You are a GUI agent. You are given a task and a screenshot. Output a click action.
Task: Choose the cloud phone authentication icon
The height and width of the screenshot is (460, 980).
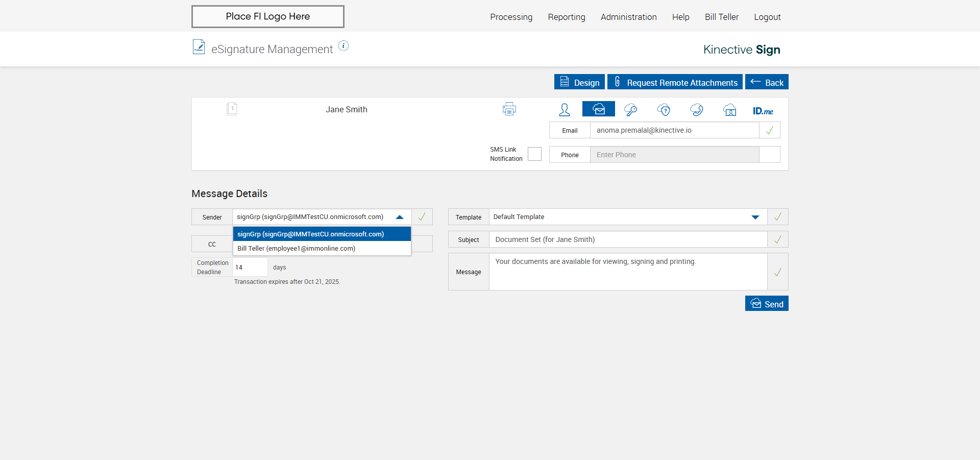tap(697, 110)
